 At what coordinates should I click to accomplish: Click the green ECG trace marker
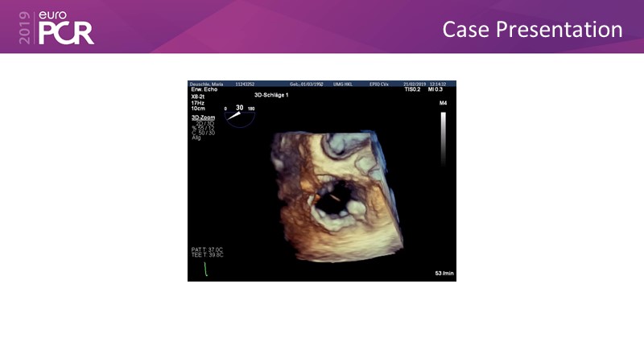point(204,269)
